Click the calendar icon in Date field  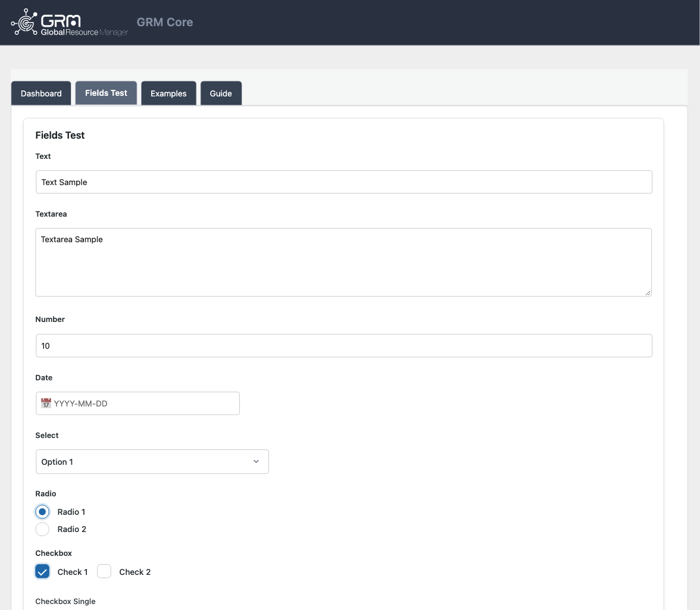(x=46, y=403)
